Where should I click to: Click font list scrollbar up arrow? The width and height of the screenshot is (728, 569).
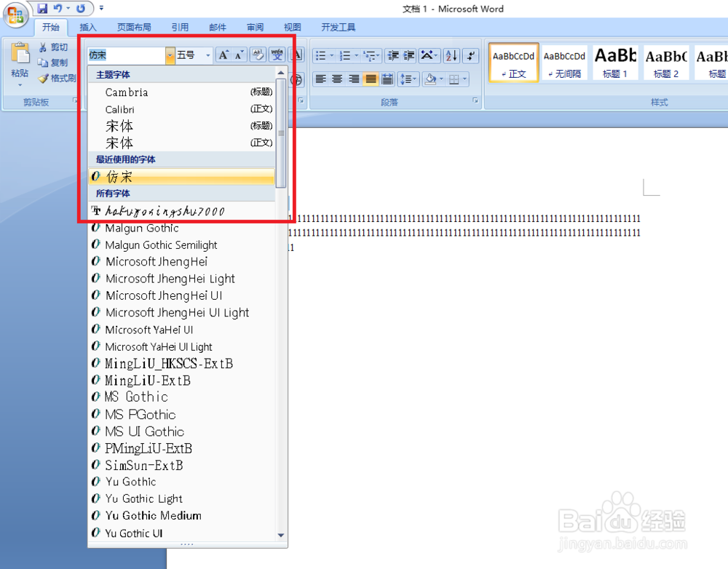coord(280,73)
